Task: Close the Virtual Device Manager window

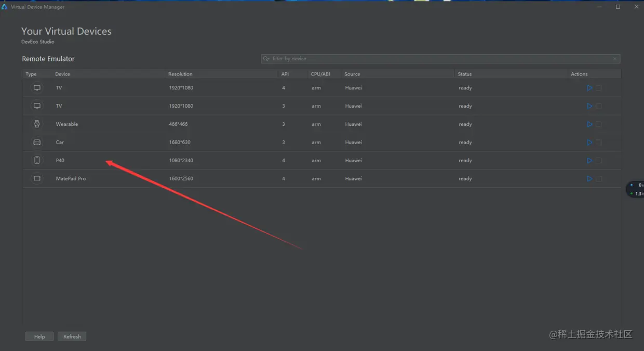Action: pyautogui.click(x=637, y=7)
